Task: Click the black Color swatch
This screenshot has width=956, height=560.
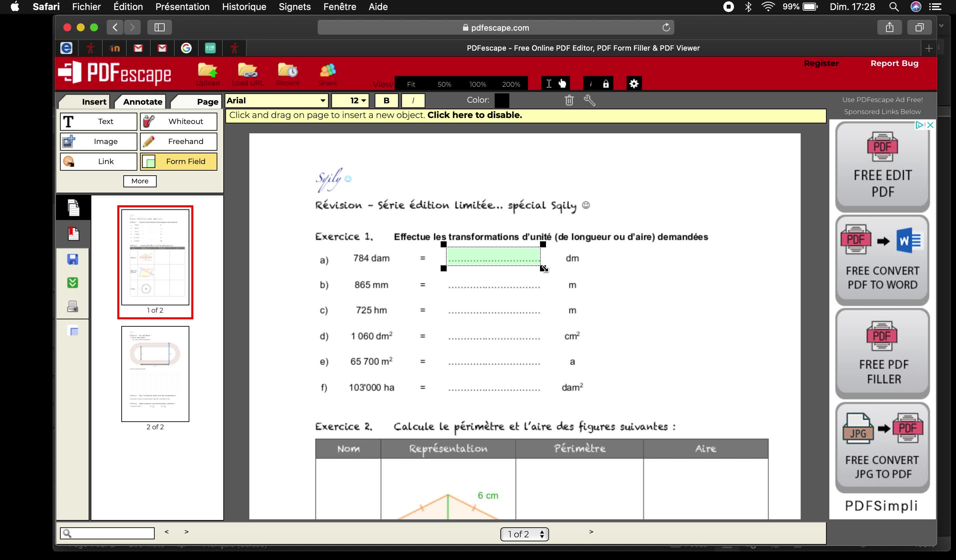Action: point(502,100)
